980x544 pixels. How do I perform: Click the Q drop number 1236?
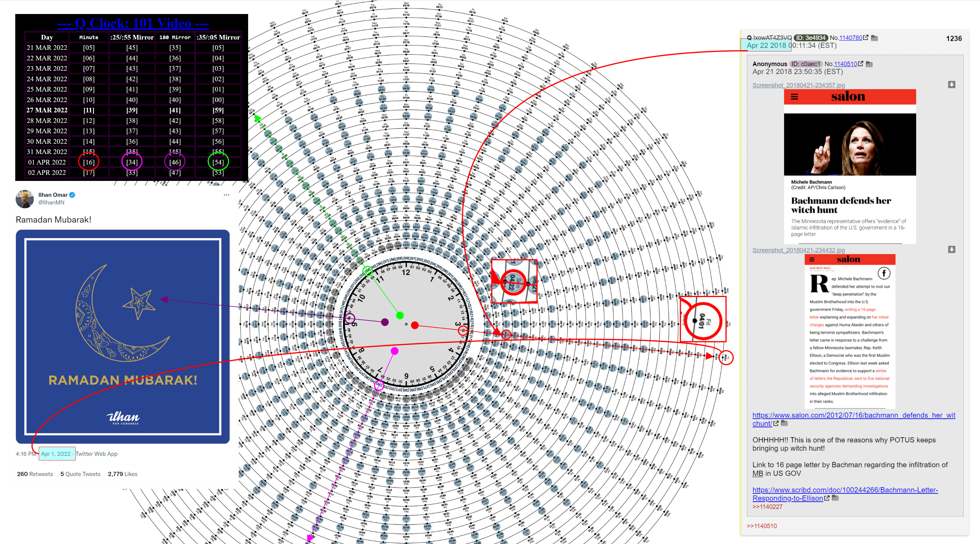(954, 38)
